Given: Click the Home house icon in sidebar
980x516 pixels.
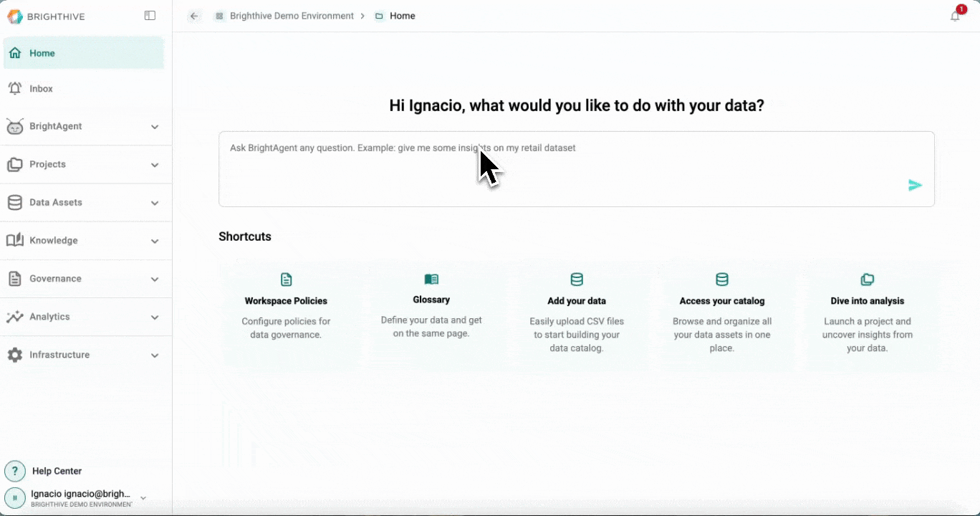Looking at the screenshot, I should (x=15, y=53).
